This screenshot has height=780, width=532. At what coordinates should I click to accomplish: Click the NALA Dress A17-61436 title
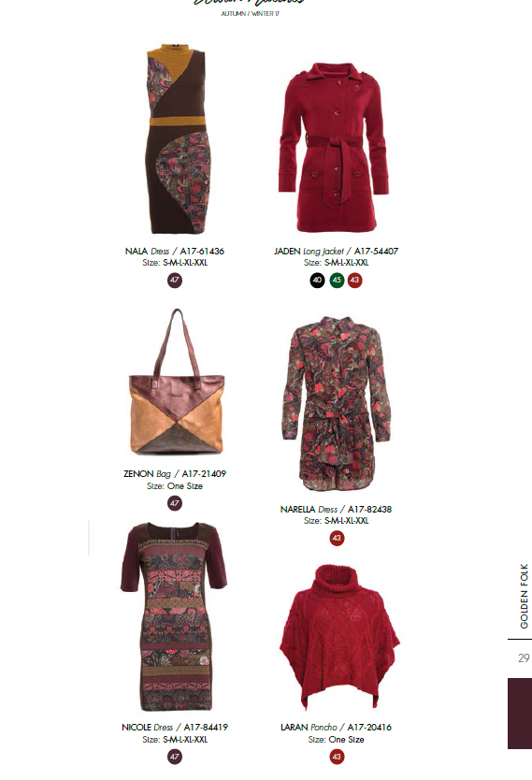(175, 252)
